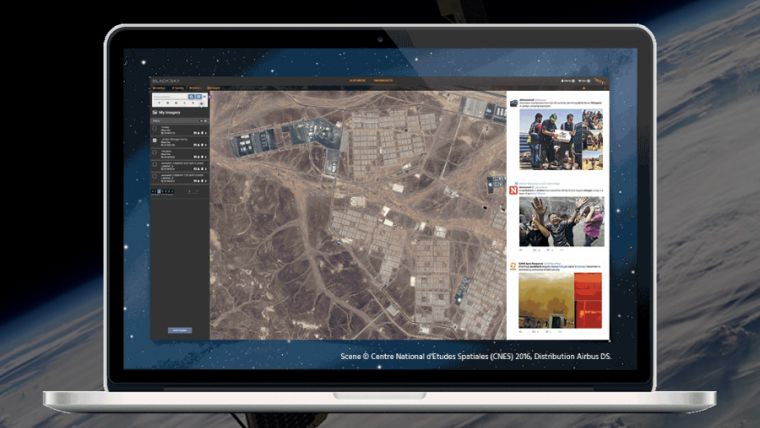Viewport: 760px width, 428px height.
Task: Click the second orange link in the header center
Action: [383, 80]
